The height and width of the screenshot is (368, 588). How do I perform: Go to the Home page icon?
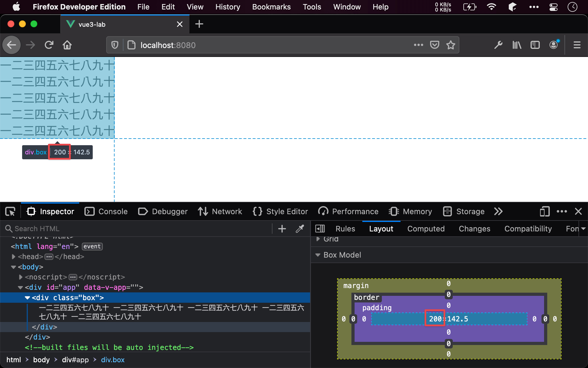67,45
